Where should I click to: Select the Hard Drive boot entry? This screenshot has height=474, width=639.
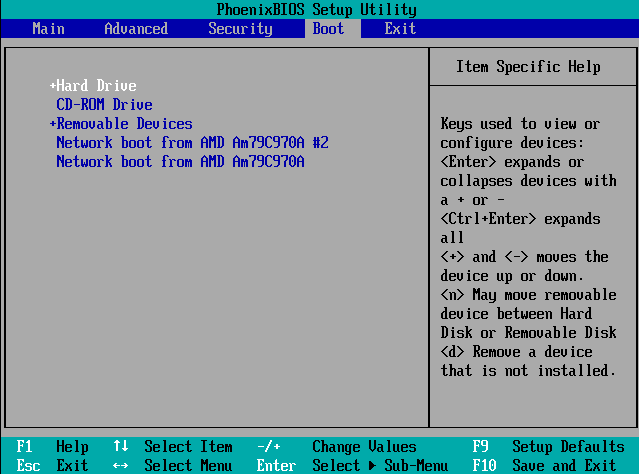coord(96,86)
